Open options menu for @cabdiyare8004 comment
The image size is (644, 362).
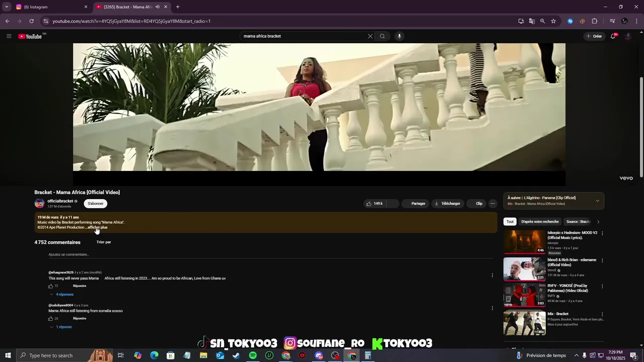pyautogui.click(x=492, y=308)
